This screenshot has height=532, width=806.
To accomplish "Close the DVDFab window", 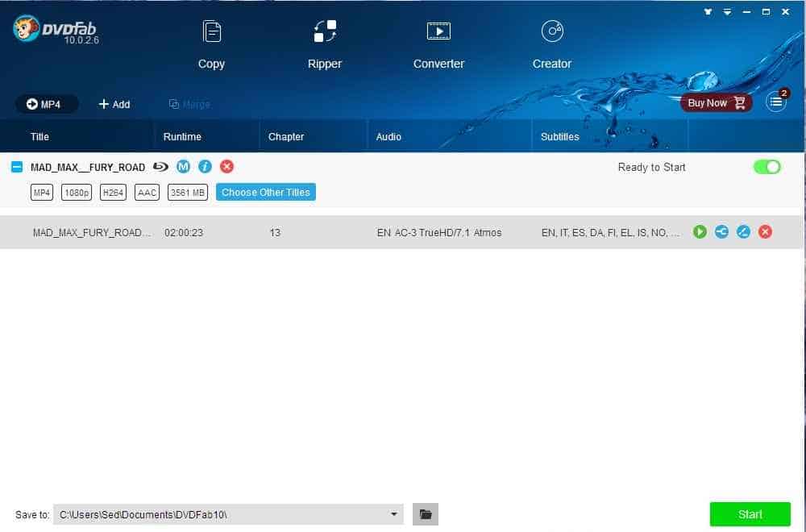I will click(785, 11).
